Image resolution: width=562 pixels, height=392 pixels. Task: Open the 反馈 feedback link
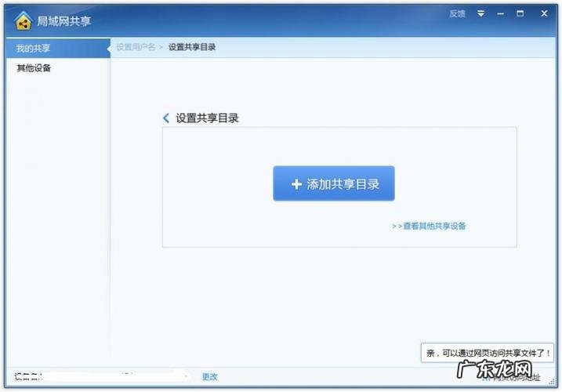(457, 13)
